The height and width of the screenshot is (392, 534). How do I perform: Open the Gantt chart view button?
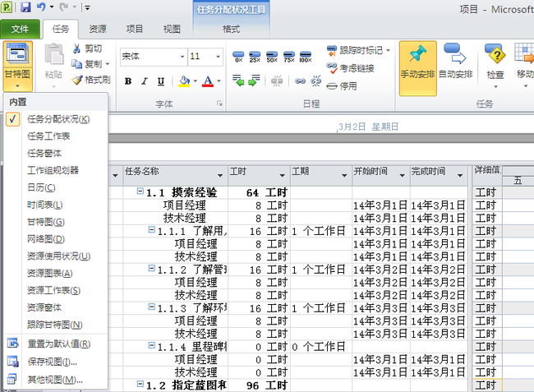click(x=17, y=67)
